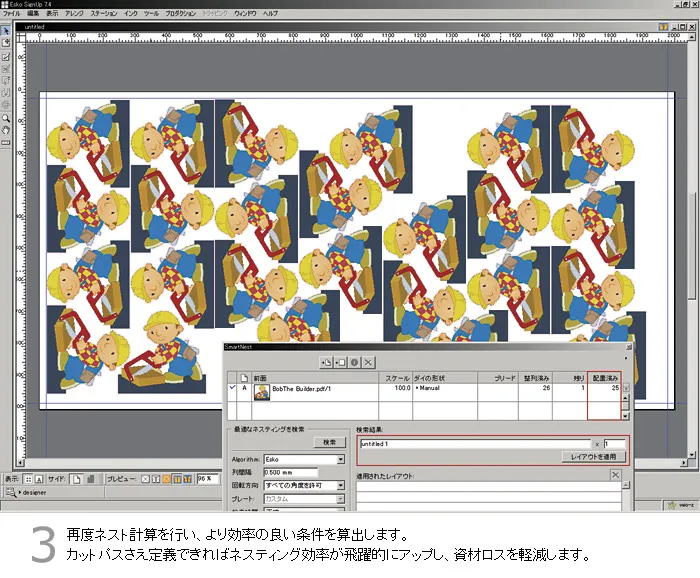Select the arrow selection tool
Viewport: 700px width, 578px height.
(6, 31)
